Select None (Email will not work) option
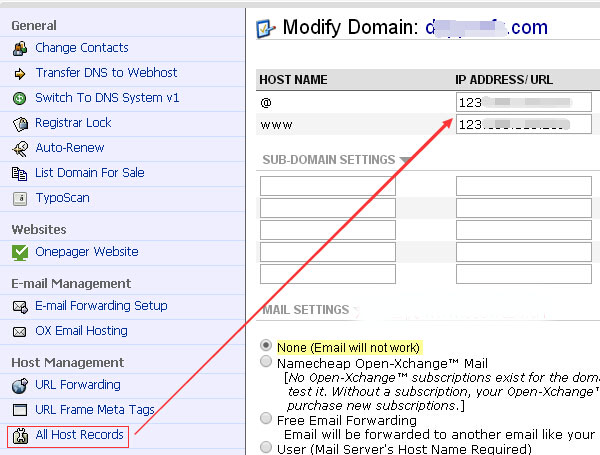 pos(266,346)
